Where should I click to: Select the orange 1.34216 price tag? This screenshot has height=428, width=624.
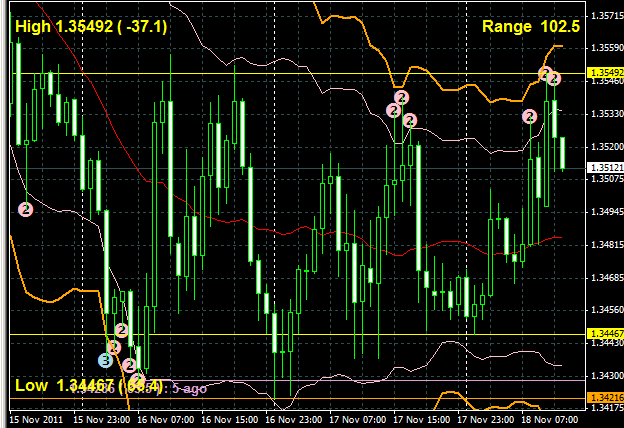[x=603, y=397]
